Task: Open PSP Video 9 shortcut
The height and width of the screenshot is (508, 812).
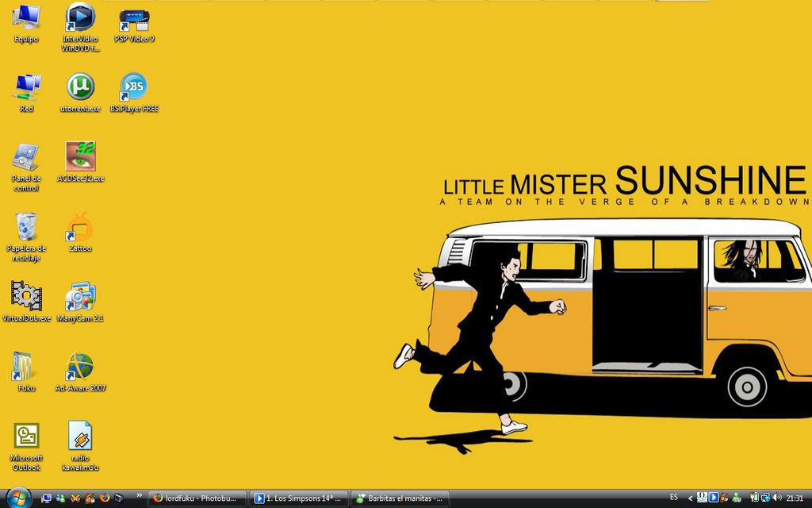Action: coord(134,25)
